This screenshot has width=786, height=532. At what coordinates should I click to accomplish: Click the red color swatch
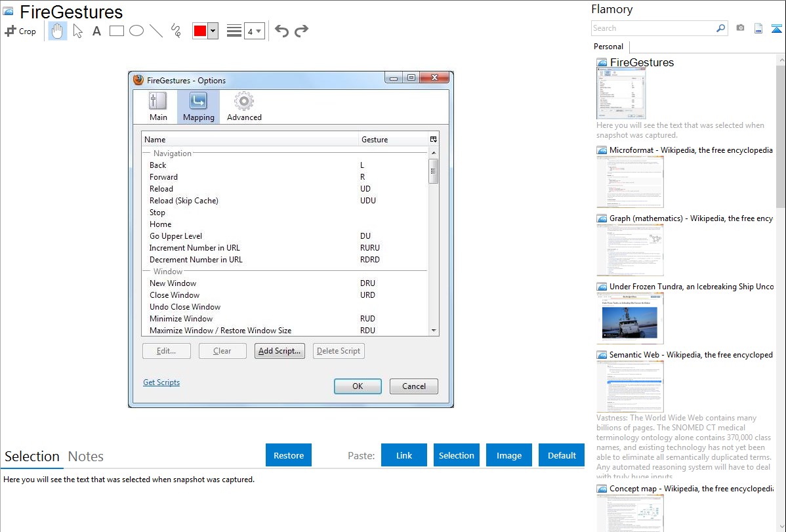tap(200, 31)
